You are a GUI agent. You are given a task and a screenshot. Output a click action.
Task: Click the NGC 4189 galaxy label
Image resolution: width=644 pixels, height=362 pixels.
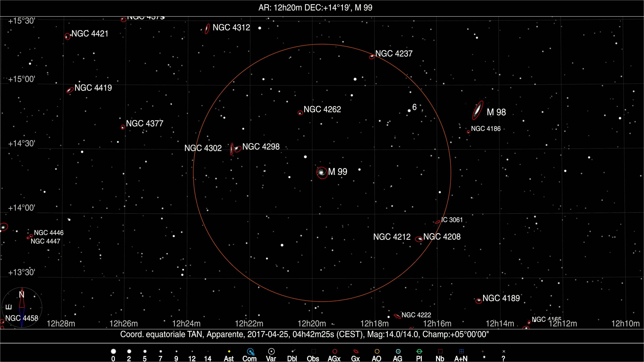tap(501, 298)
